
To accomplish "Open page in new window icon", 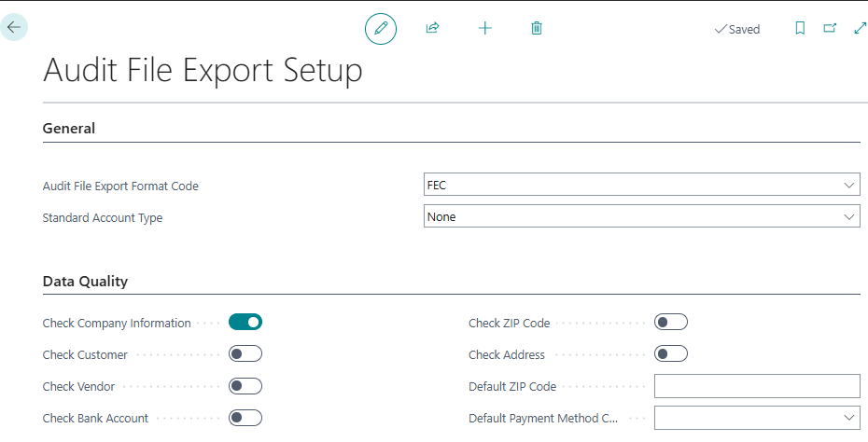I will pos(830,28).
